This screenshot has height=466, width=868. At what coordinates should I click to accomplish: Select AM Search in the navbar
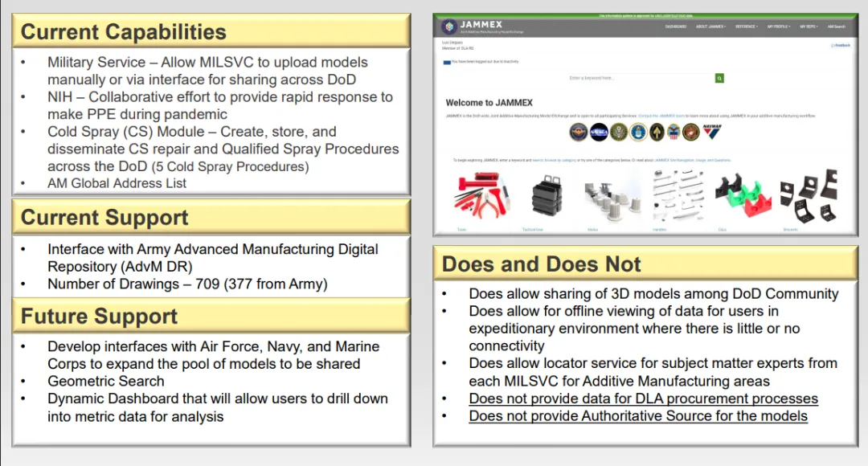pos(837,27)
